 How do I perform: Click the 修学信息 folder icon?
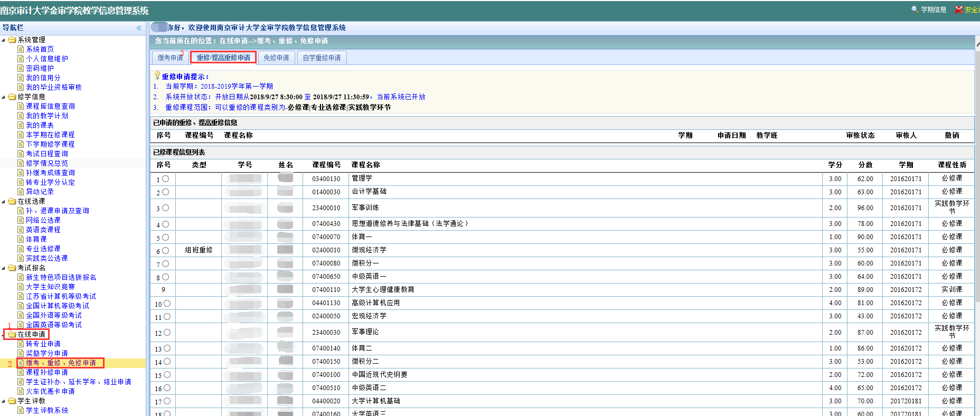pyautogui.click(x=12, y=97)
